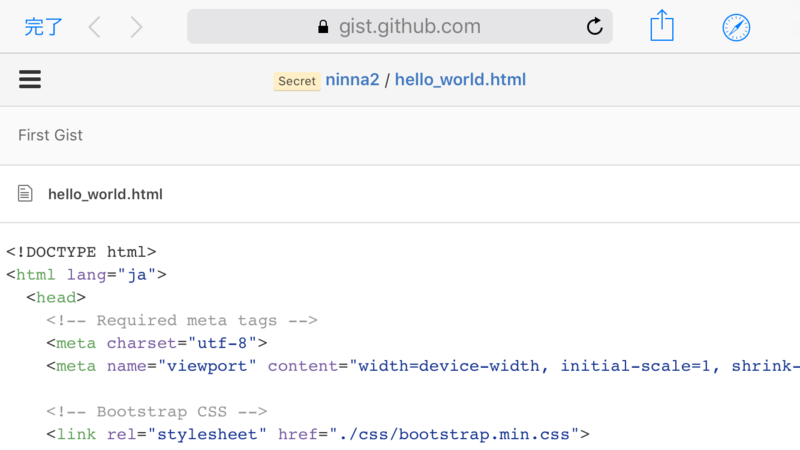Click the <!DOCTYPE html> code line

pos(81,252)
